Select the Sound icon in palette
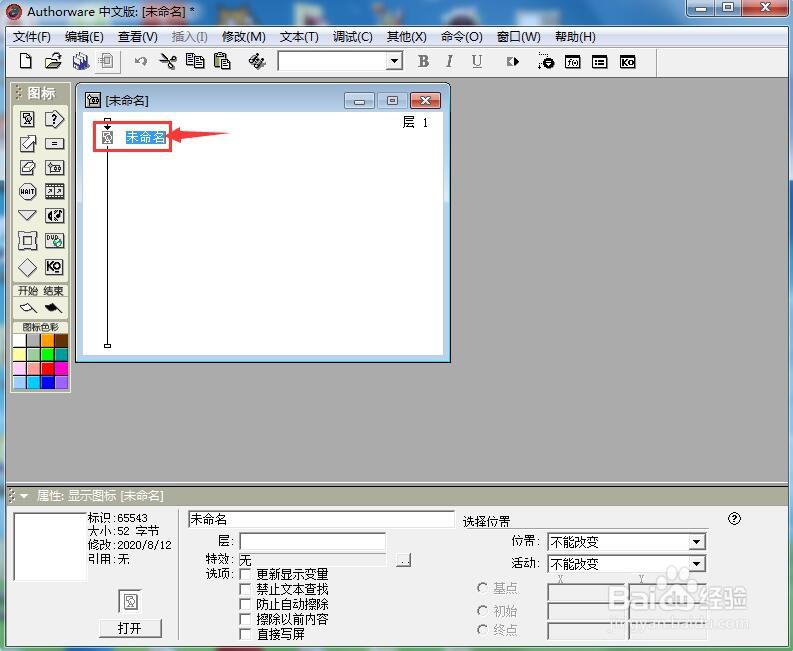The height and width of the screenshot is (651, 793). click(x=54, y=215)
